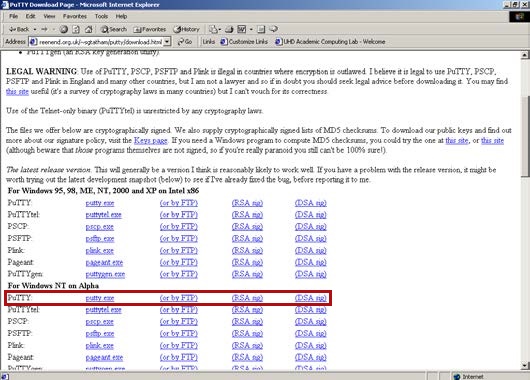Click the 'For Windows NT on Alpha' heading
Viewport: 530px width, 380px height.
point(53,286)
